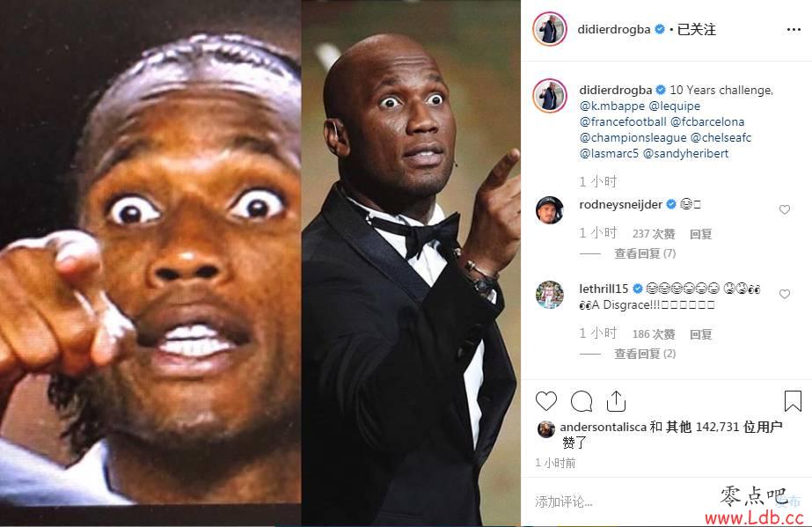Save the post with the bookmark icon
812x527 pixels.
793,401
